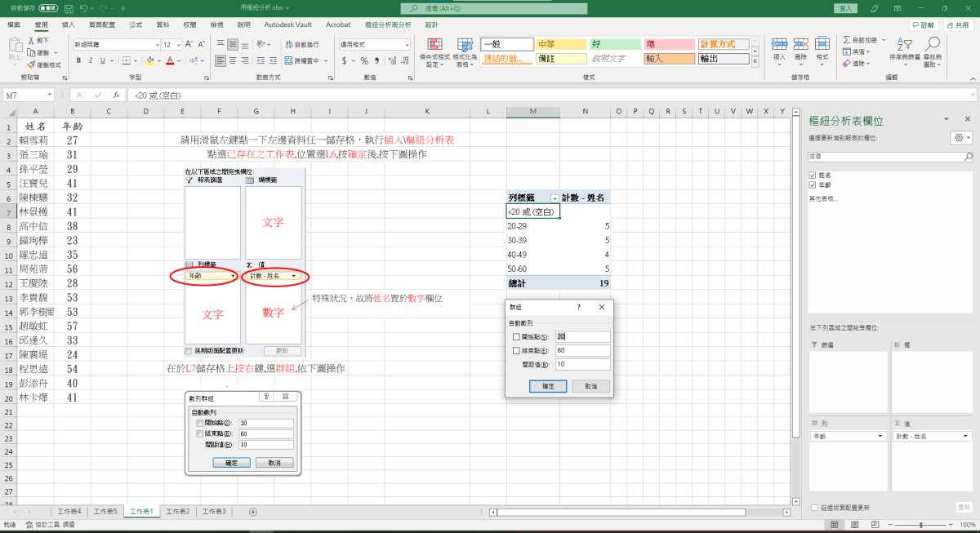Open the font name dropdown (新細明體)
The width and height of the screenshot is (980, 533).
[x=158, y=44]
